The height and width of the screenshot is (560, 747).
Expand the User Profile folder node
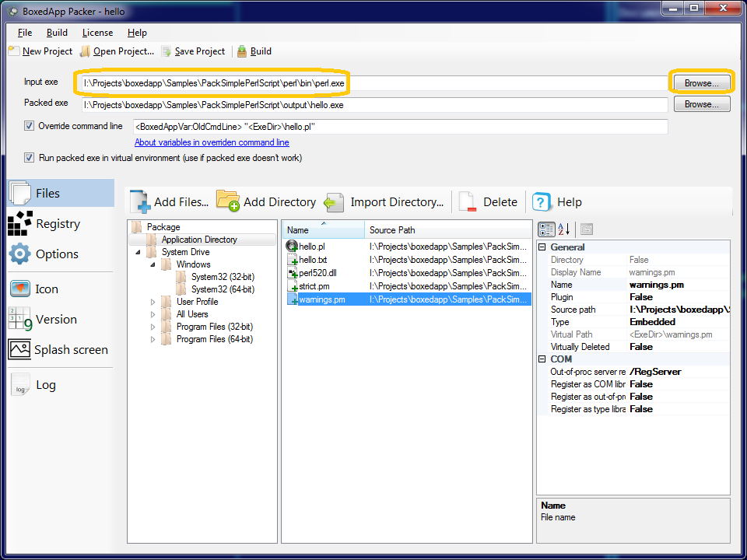[x=153, y=302]
